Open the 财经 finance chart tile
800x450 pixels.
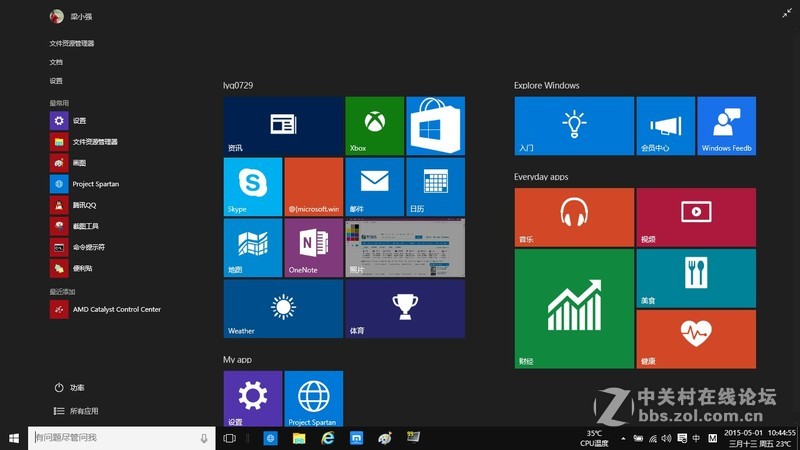pos(574,309)
